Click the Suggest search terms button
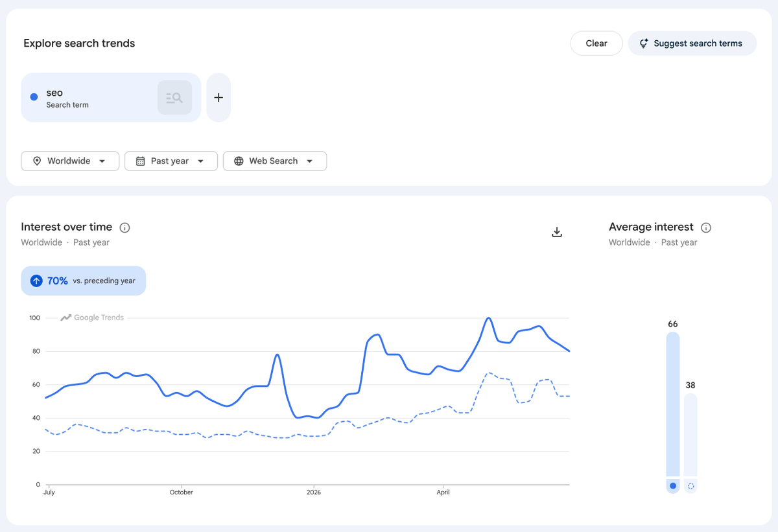Image resolution: width=778 pixels, height=532 pixels. point(692,43)
